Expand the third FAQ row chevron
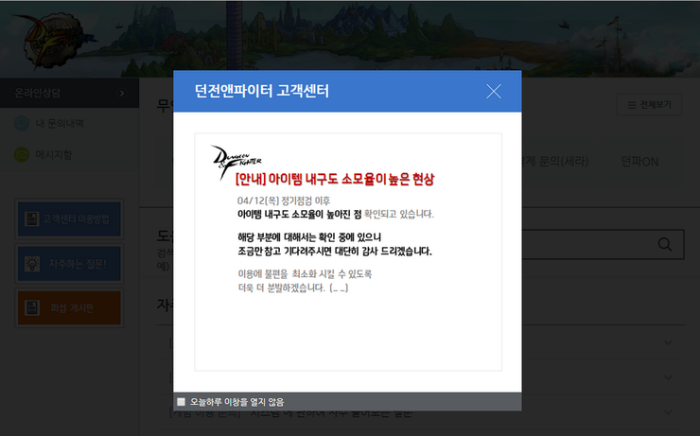Viewport: 700px width, 436px height. click(x=669, y=411)
